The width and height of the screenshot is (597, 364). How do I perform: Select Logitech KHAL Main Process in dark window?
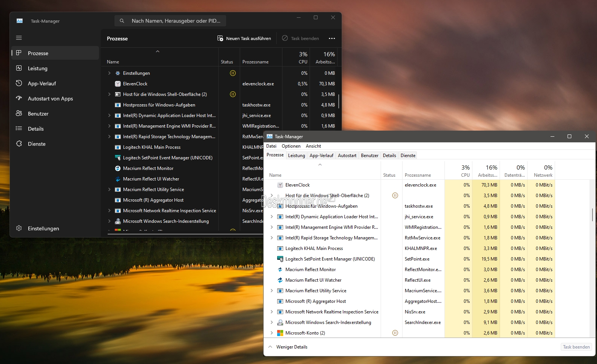(x=151, y=147)
